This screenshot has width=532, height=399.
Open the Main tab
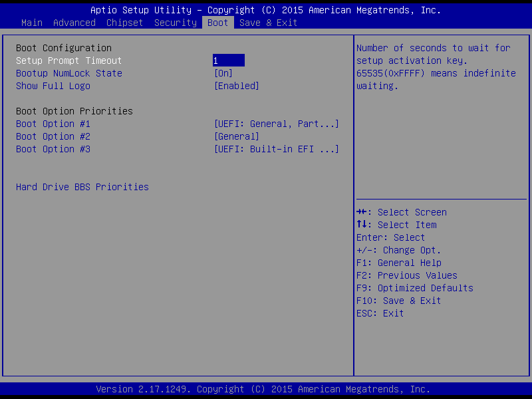tap(32, 23)
